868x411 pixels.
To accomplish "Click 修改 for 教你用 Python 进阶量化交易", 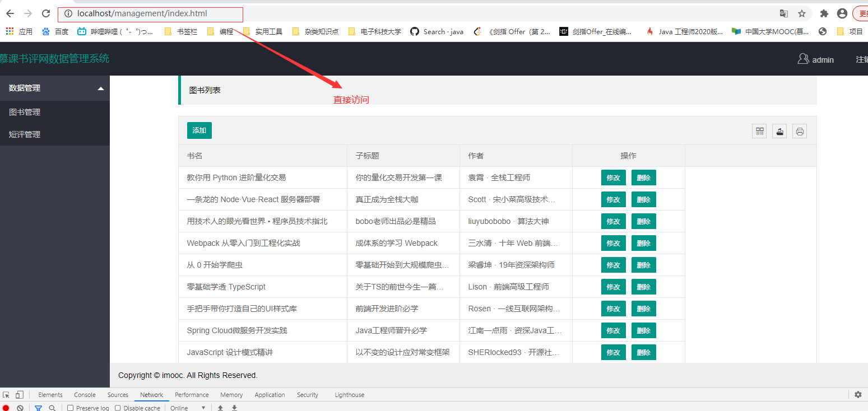I will tap(614, 178).
